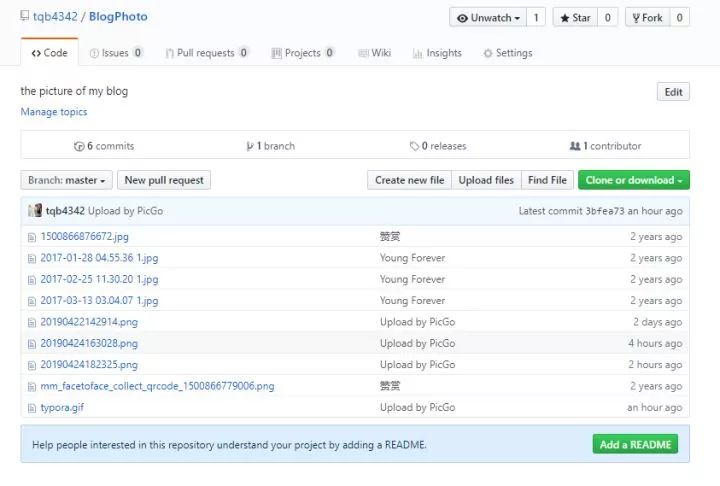This screenshot has height=486, width=720.
Task: View the 1 branch list
Action: point(271,146)
